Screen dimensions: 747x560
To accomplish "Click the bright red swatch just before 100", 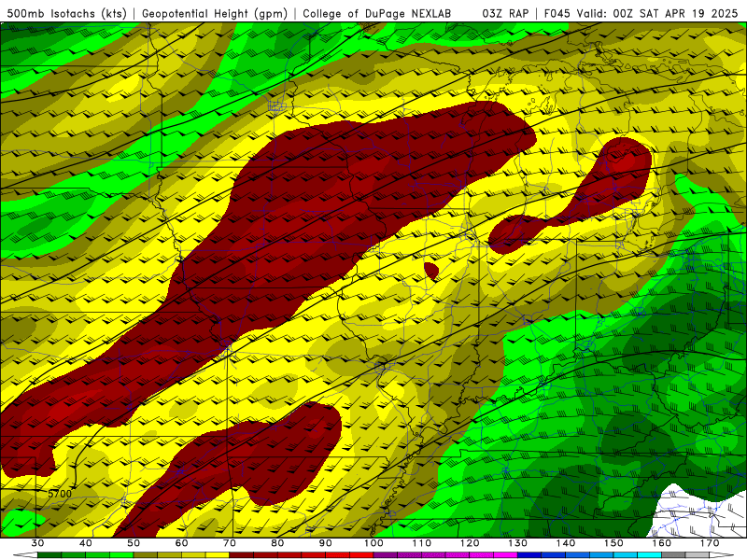I will [x=361, y=555].
